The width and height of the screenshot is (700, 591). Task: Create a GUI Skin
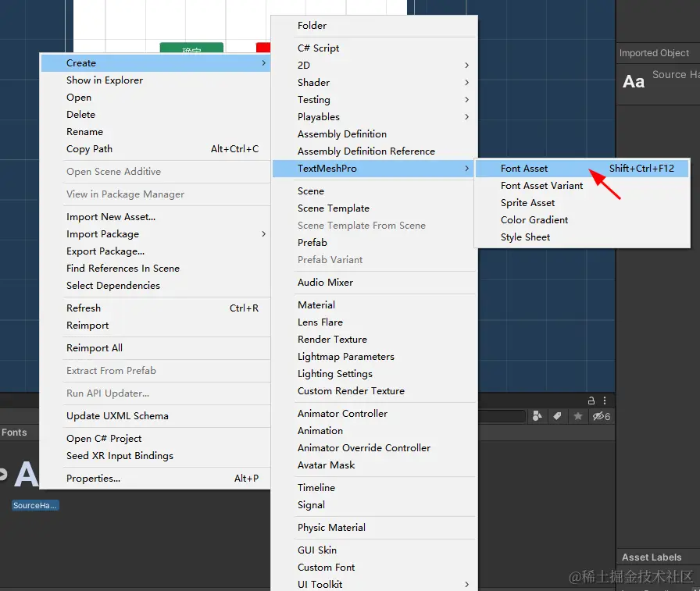374,550
